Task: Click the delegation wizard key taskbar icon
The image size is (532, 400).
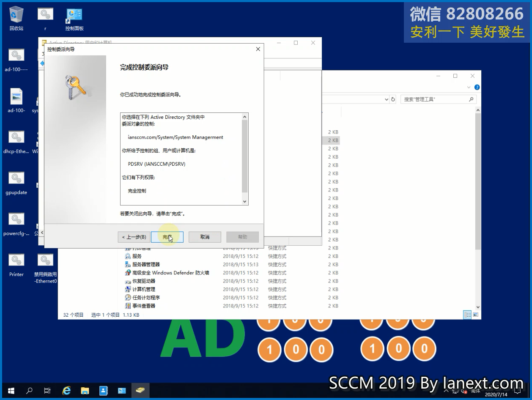Action: click(x=140, y=391)
